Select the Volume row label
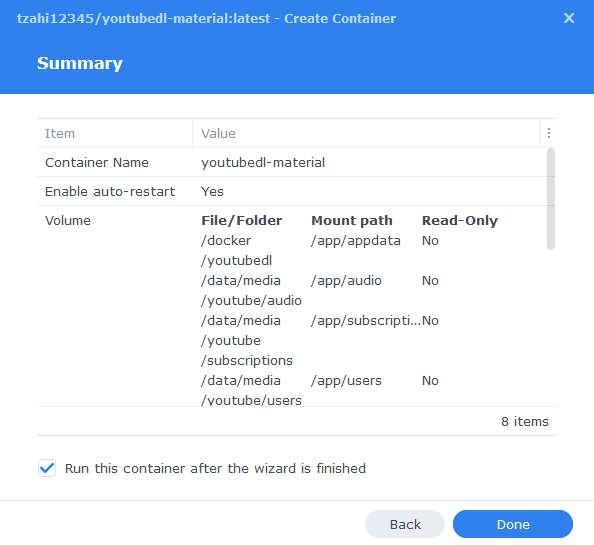 [68, 220]
